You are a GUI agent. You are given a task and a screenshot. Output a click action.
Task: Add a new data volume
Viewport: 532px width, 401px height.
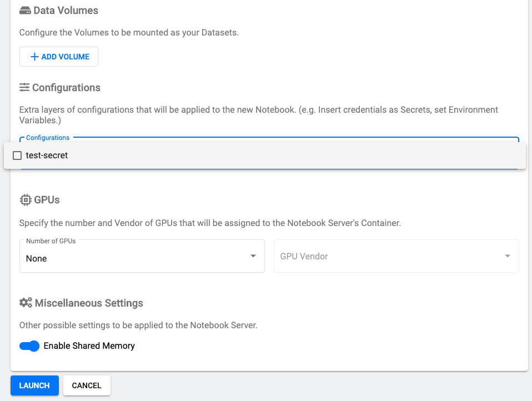[59, 57]
